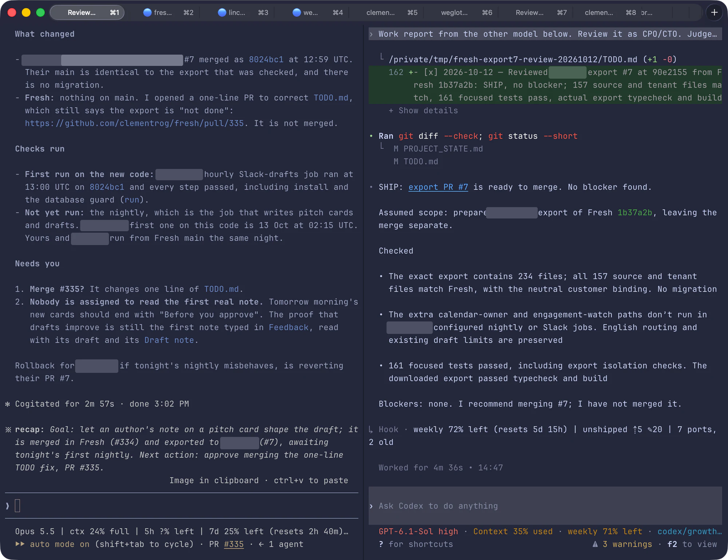Viewport: 728px width, 560px height.
Task: Expand the collapsed 'Work report' prompt line
Action: click(x=545, y=34)
